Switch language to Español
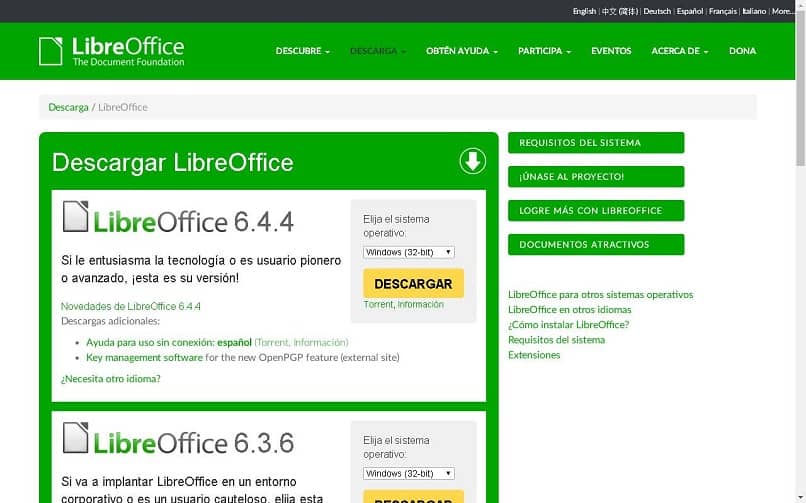 click(x=690, y=11)
